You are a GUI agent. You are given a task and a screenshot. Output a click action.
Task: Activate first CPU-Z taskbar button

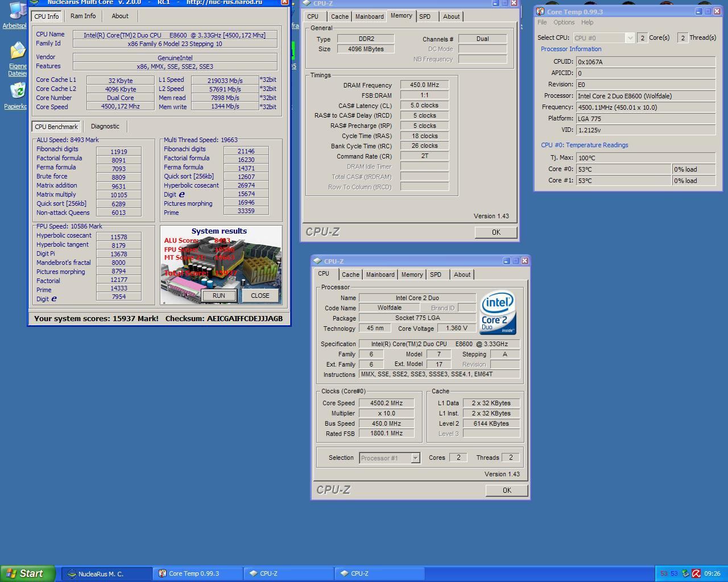288,573
